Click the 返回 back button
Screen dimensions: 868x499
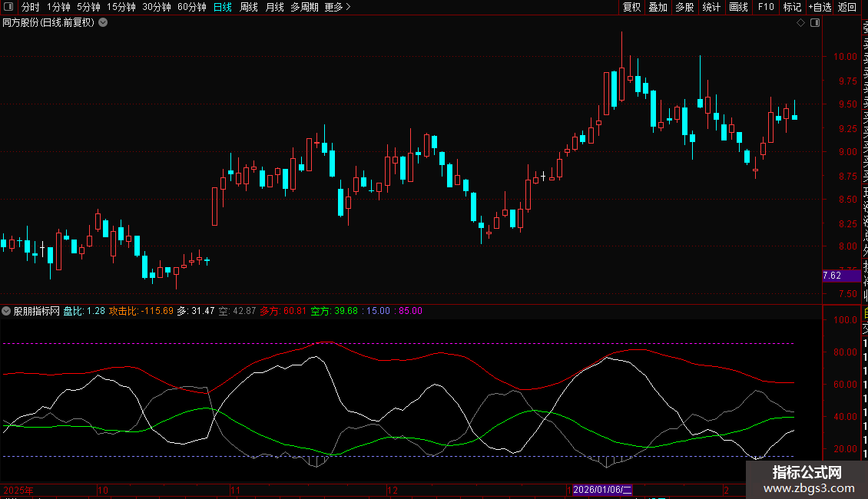(x=847, y=7)
